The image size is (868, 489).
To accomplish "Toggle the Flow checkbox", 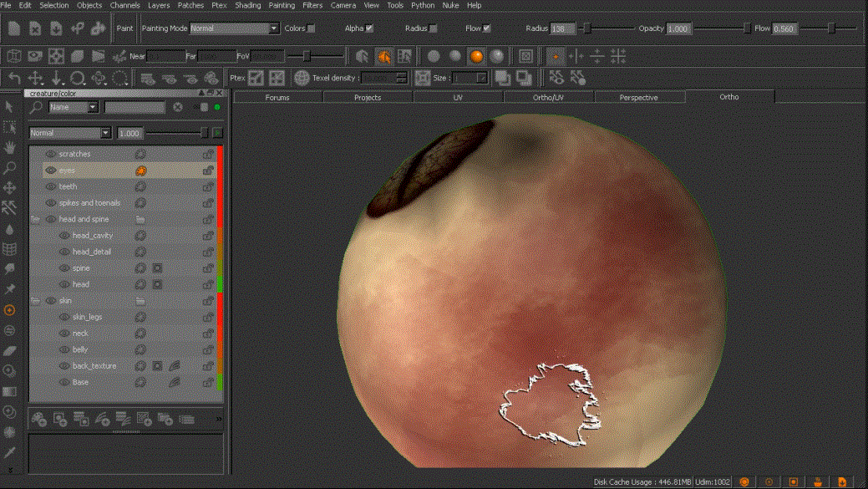I will [x=486, y=28].
